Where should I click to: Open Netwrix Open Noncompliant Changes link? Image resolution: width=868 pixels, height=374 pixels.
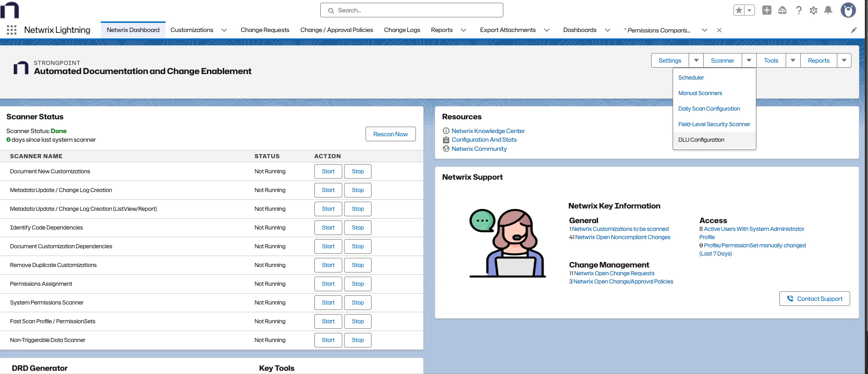click(623, 237)
